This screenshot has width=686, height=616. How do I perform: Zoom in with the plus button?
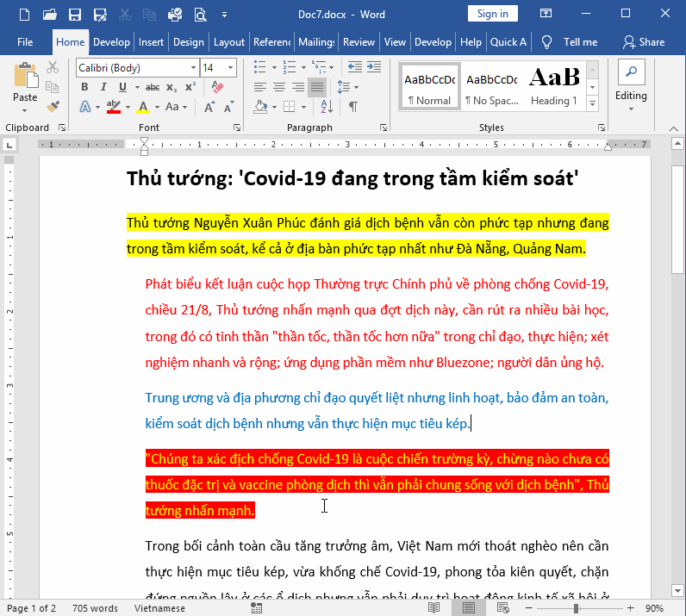click(631, 608)
